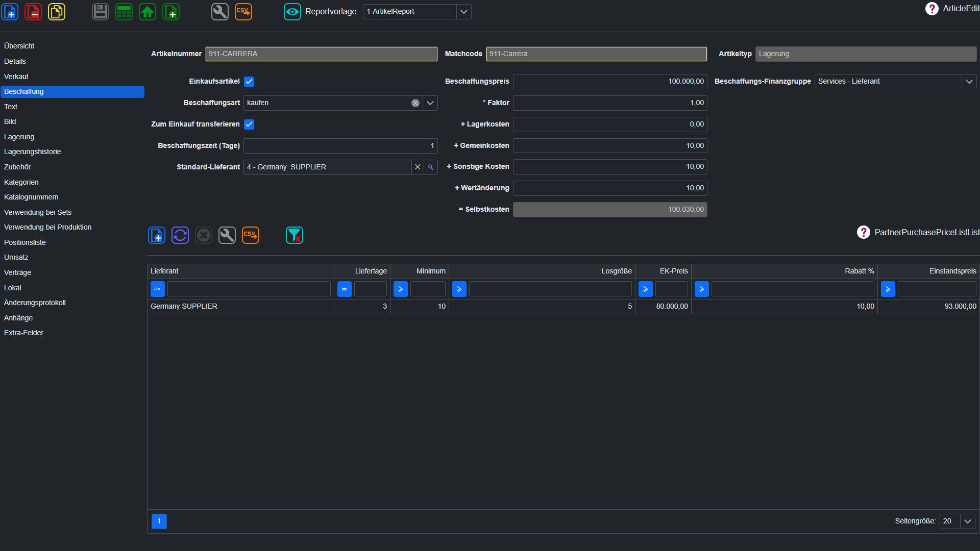The image size is (980, 551).
Task: Open the Seitengröße dropdown
Action: tap(968, 521)
